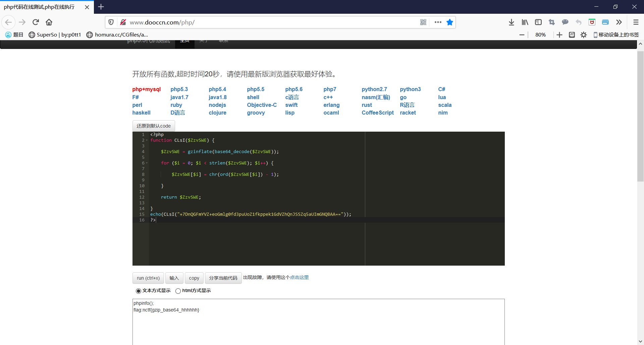Click the gear settings icon in bookmarks bar
The image size is (644, 345).
pos(584,35)
